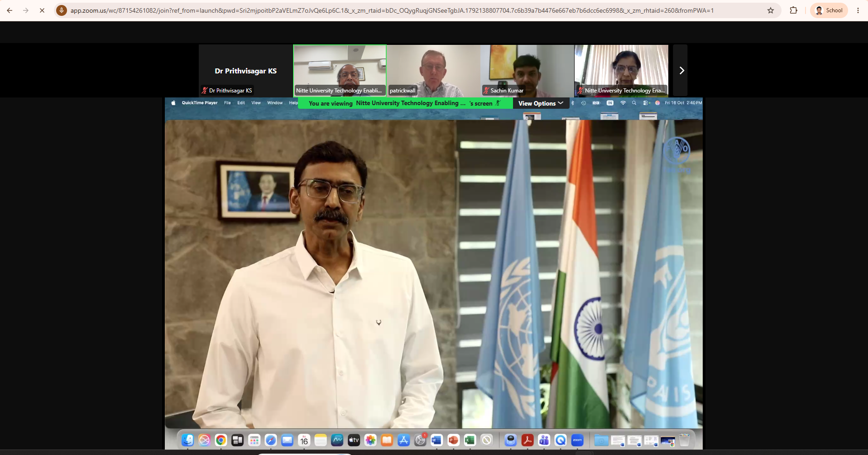Click Excel in the shared dock
The height and width of the screenshot is (455, 868).
click(x=470, y=440)
